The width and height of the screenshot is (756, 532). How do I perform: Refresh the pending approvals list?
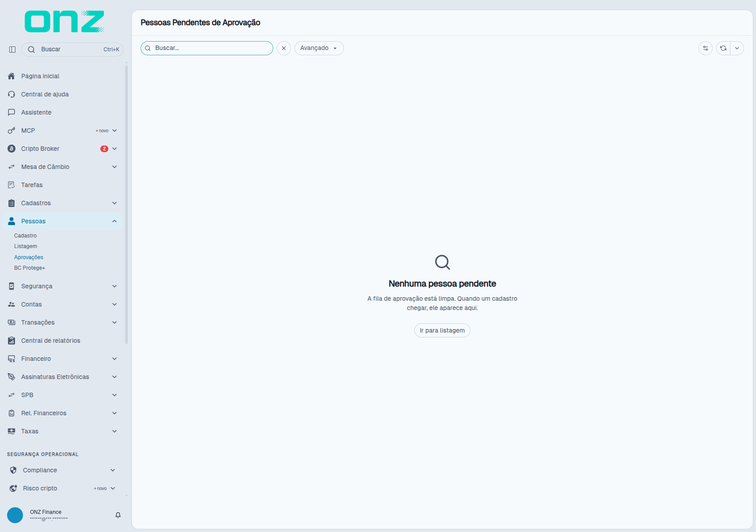click(x=723, y=48)
